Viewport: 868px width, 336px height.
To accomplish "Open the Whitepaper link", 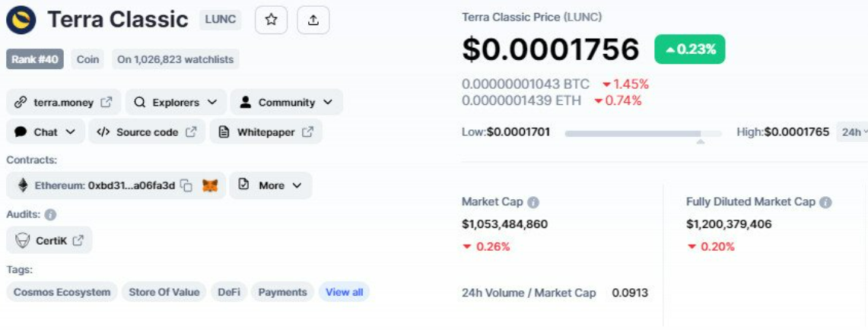I will (265, 132).
